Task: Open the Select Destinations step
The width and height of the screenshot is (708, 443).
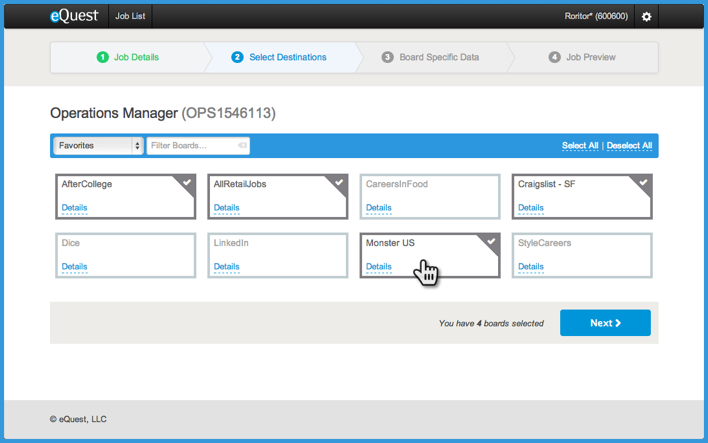Action: 279,57
